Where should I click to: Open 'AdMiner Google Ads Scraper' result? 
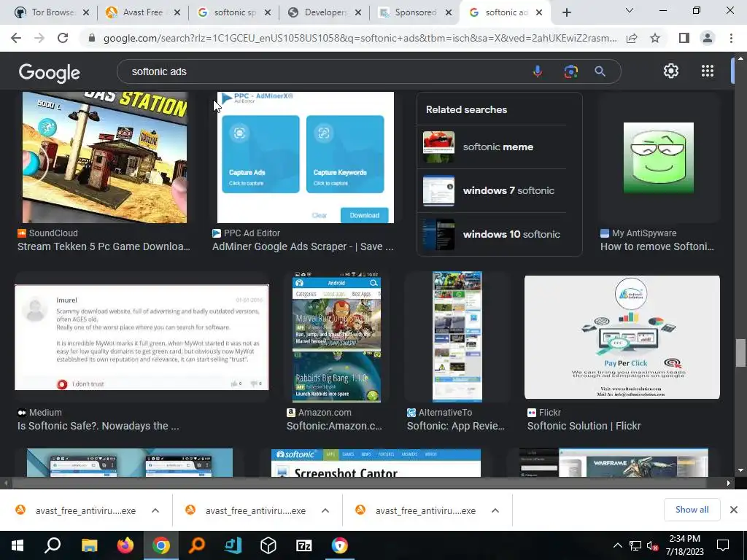pyautogui.click(x=303, y=246)
